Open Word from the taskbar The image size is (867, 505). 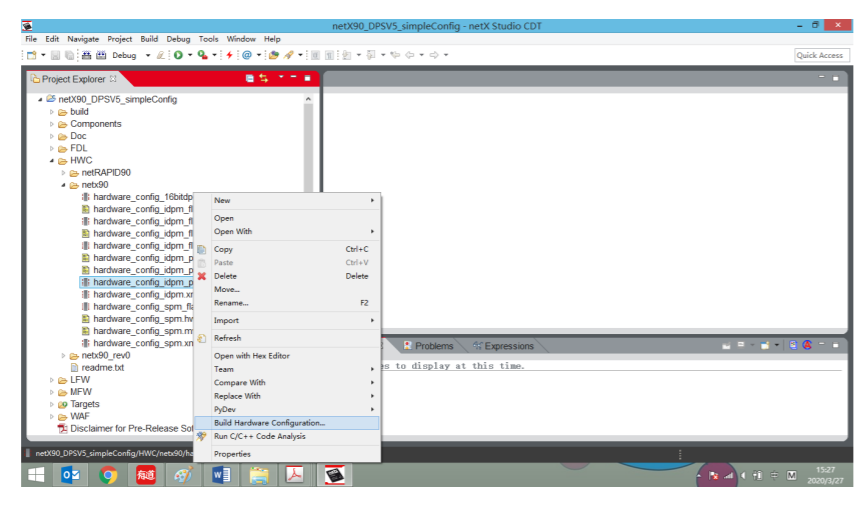[221, 475]
